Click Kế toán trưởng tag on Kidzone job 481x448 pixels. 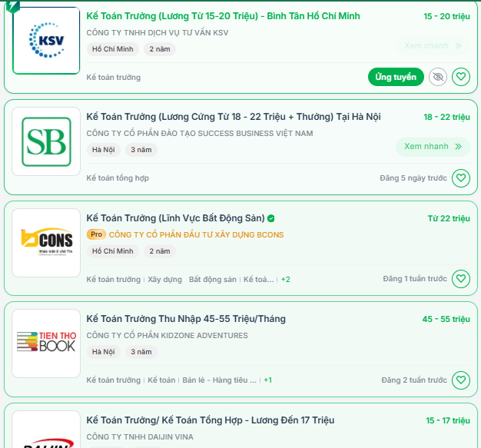pyautogui.click(x=113, y=380)
